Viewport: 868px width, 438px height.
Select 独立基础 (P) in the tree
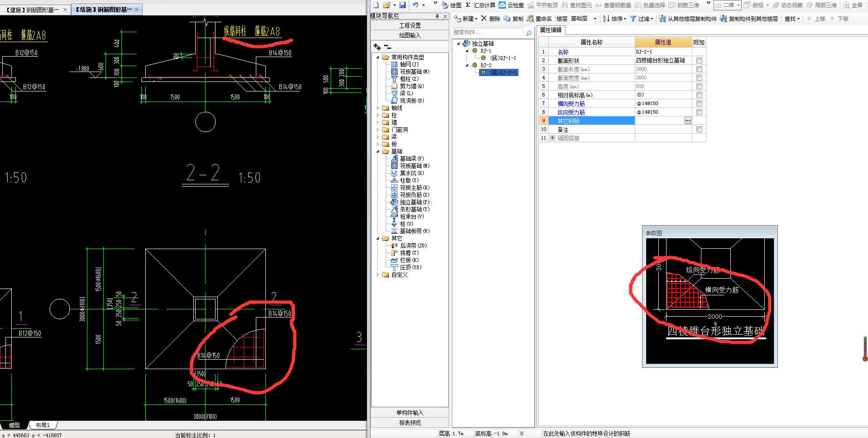411,202
